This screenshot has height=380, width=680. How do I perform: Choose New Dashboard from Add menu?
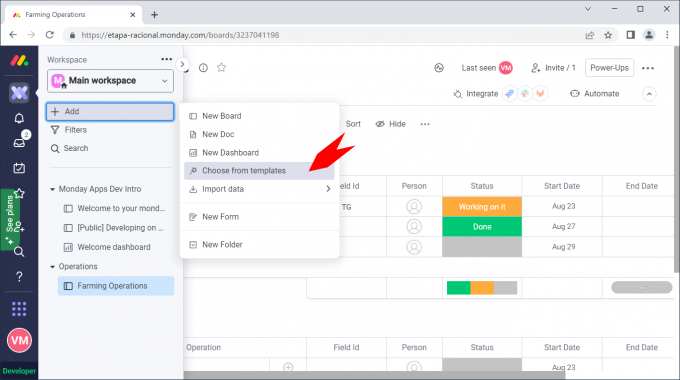pos(259,153)
